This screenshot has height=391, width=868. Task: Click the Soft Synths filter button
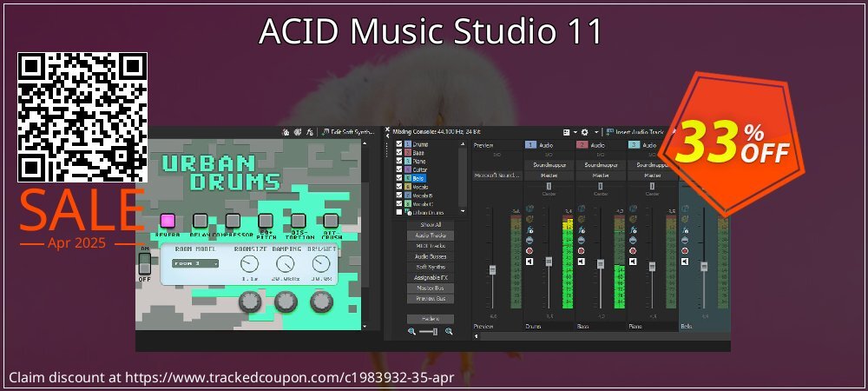coord(431,267)
